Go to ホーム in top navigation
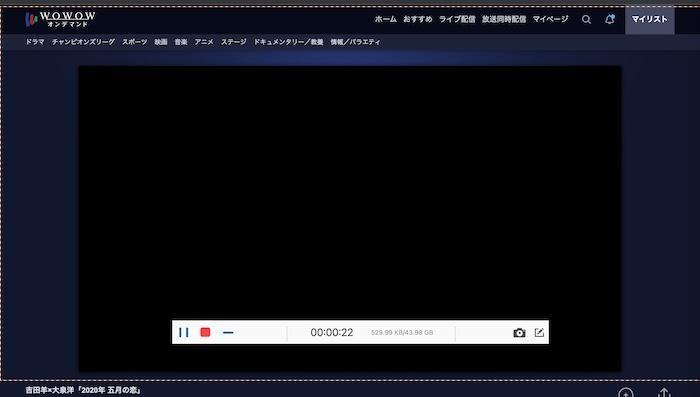 coord(386,19)
